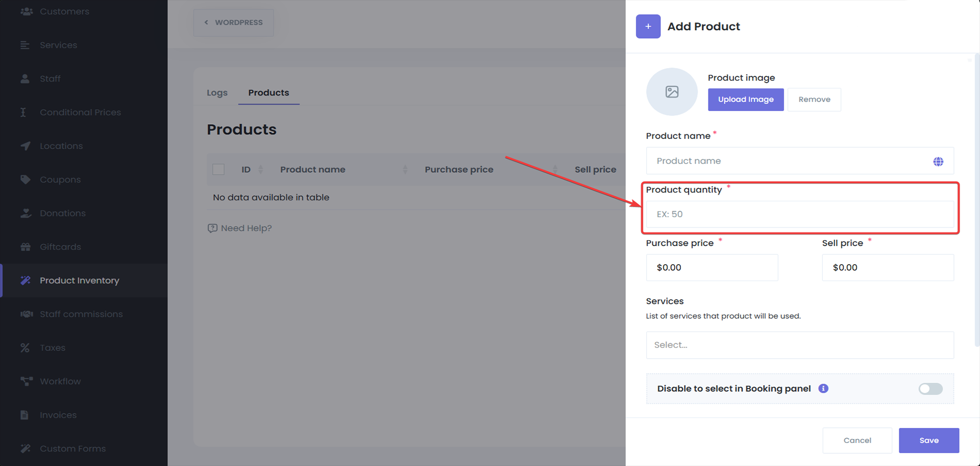Screen dimensions: 980x466
Task: Toggle Disable to select in Booking panel switch
Action: pos(930,389)
